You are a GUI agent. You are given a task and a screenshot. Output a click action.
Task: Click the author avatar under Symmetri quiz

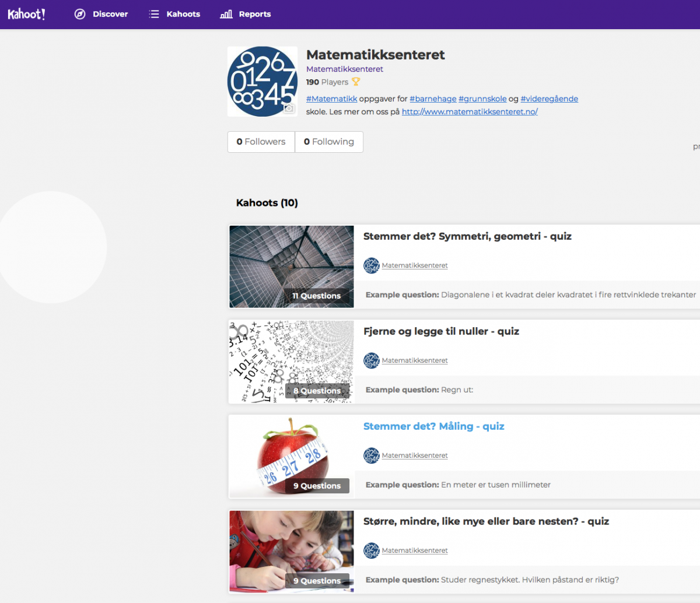click(371, 266)
